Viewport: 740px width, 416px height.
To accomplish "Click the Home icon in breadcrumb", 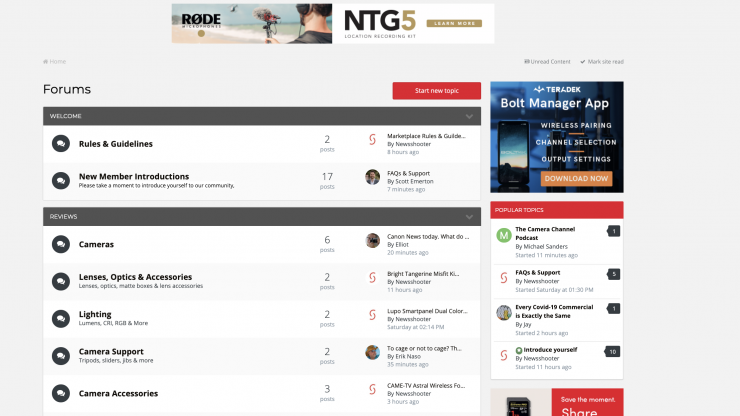I will [x=45, y=62].
